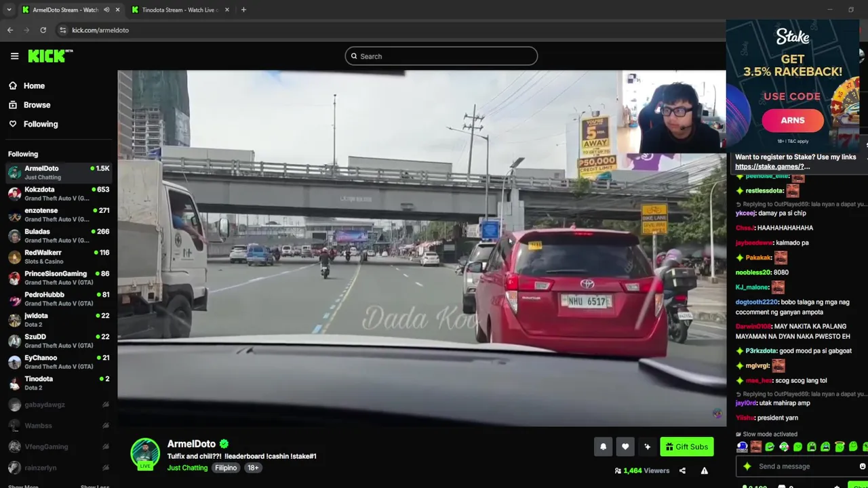The height and width of the screenshot is (488, 868).
Task: Open Kokzdota channel in Following list
Action: click(58, 194)
